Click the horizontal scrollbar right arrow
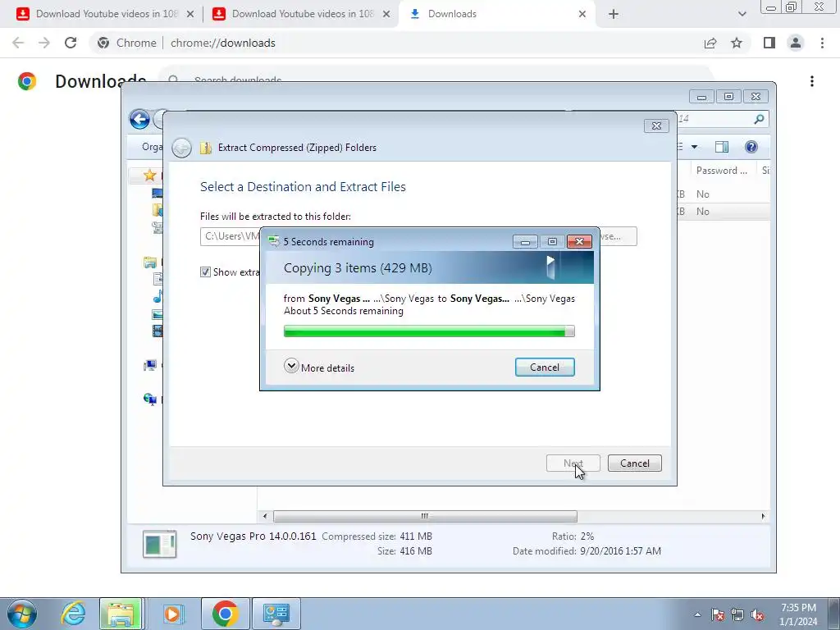The width and height of the screenshot is (840, 630). pos(763,516)
